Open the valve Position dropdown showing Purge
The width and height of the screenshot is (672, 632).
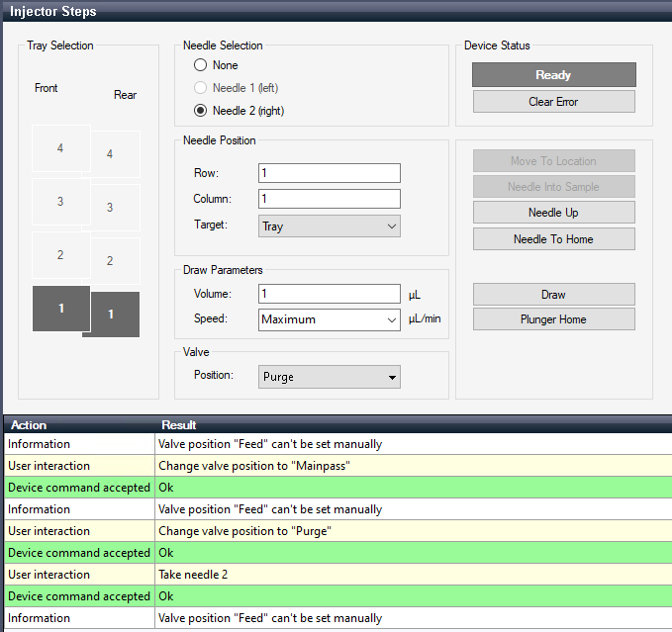point(329,377)
